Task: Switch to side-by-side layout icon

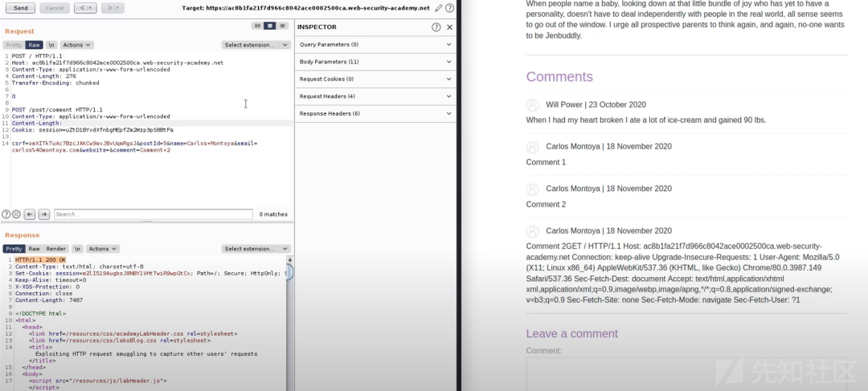Action: click(x=257, y=26)
